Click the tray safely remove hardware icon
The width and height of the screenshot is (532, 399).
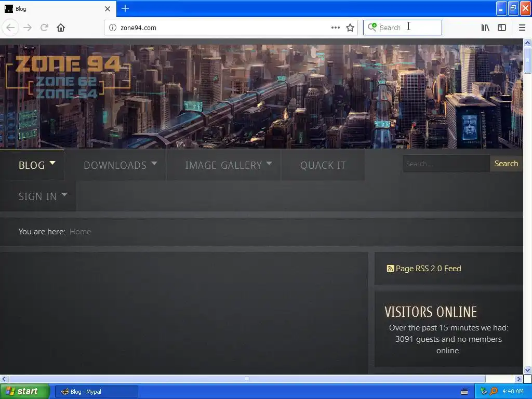pyautogui.click(x=484, y=391)
